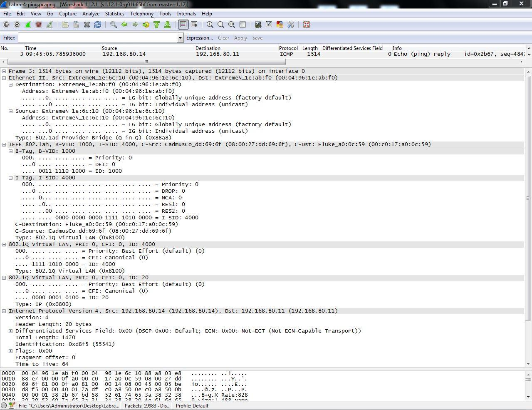532x410 pixels.
Task: Click the Expression... button
Action: 200,38
